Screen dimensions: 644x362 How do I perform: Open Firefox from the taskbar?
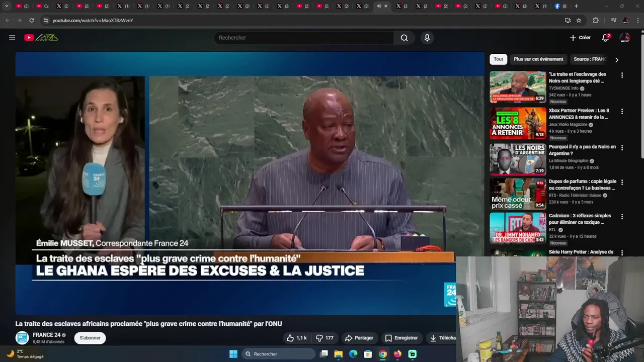(397, 354)
